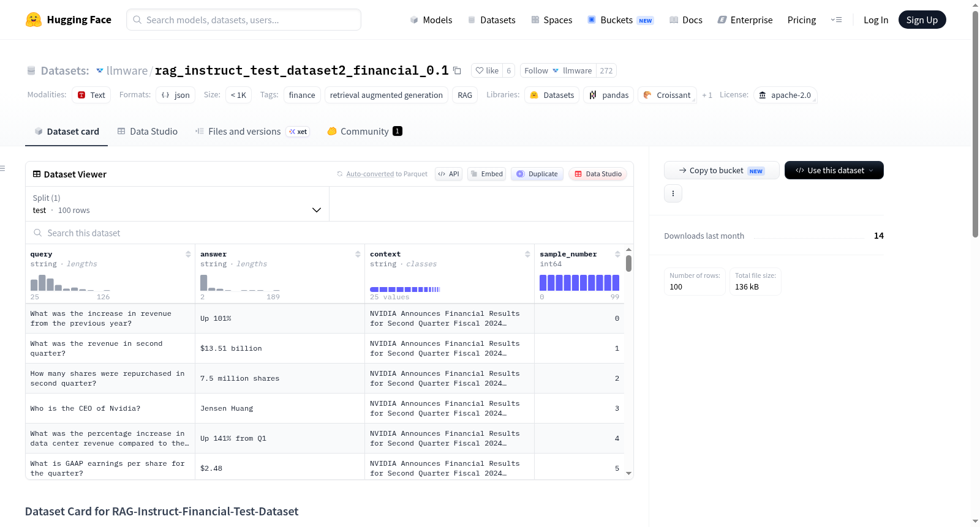Viewport: 980px width, 527px height.
Task: Click the Croissant library tag
Action: pyautogui.click(x=667, y=95)
